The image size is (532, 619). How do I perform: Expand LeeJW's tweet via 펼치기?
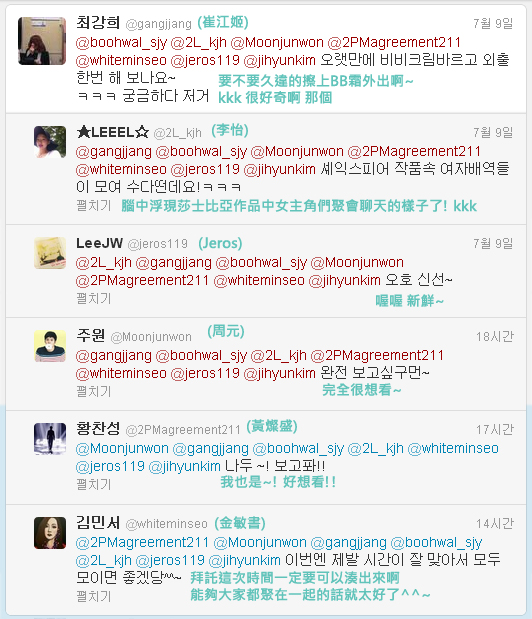coord(94,298)
